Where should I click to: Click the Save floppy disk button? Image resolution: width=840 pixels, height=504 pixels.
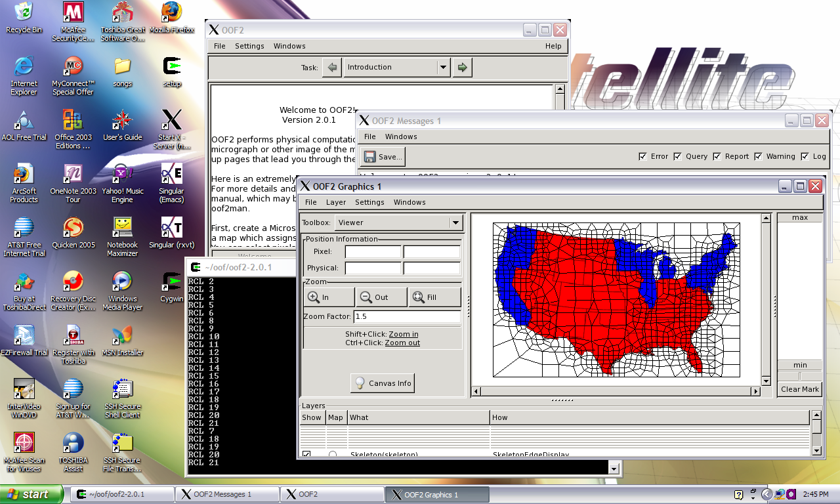click(383, 157)
